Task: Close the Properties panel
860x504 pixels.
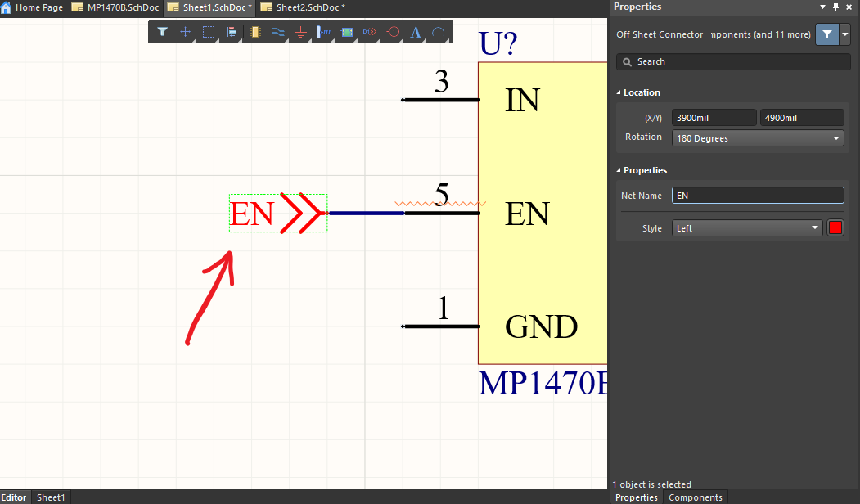Action: pyautogui.click(x=849, y=7)
